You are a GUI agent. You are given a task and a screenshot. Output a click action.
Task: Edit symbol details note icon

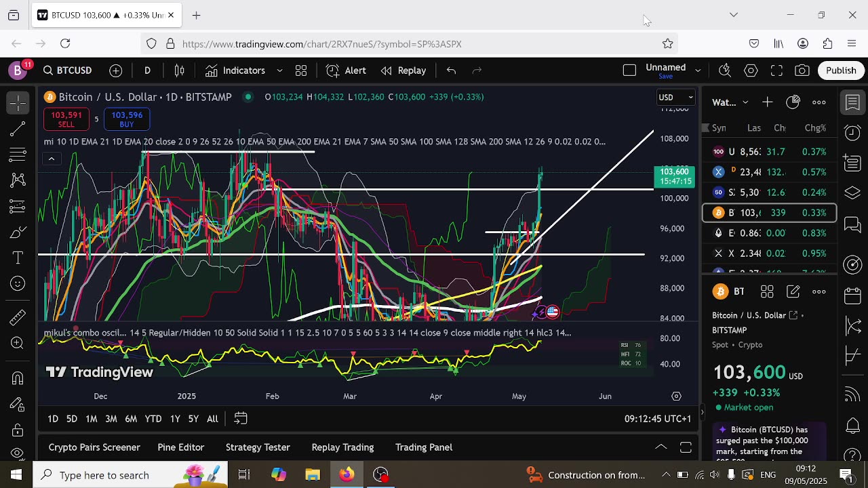(x=793, y=291)
